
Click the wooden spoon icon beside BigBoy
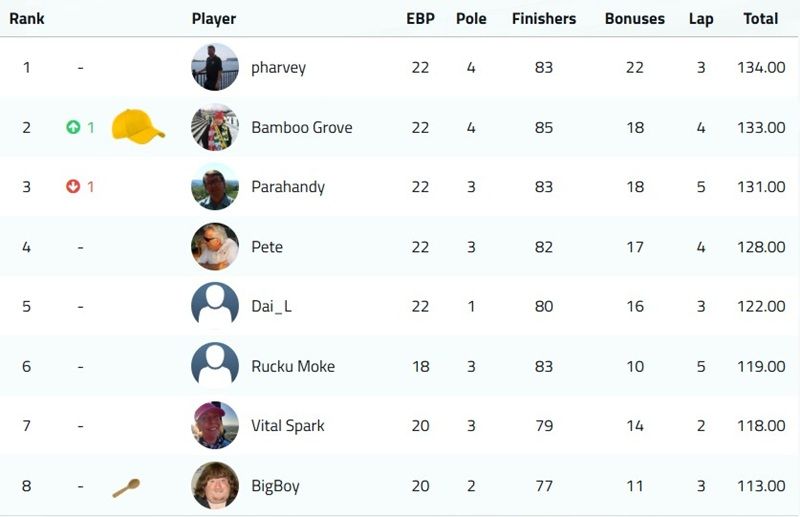click(126, 488)
